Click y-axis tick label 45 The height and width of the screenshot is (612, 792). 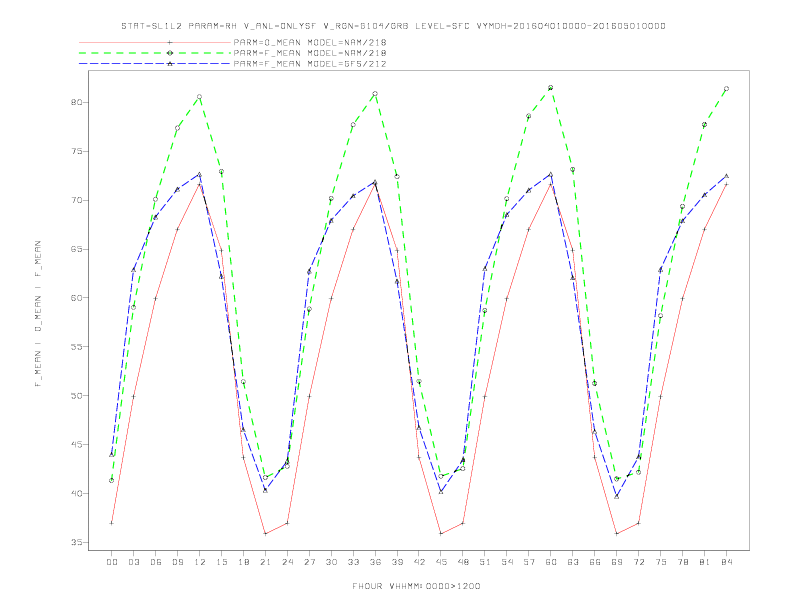click(x=76, y=445)
